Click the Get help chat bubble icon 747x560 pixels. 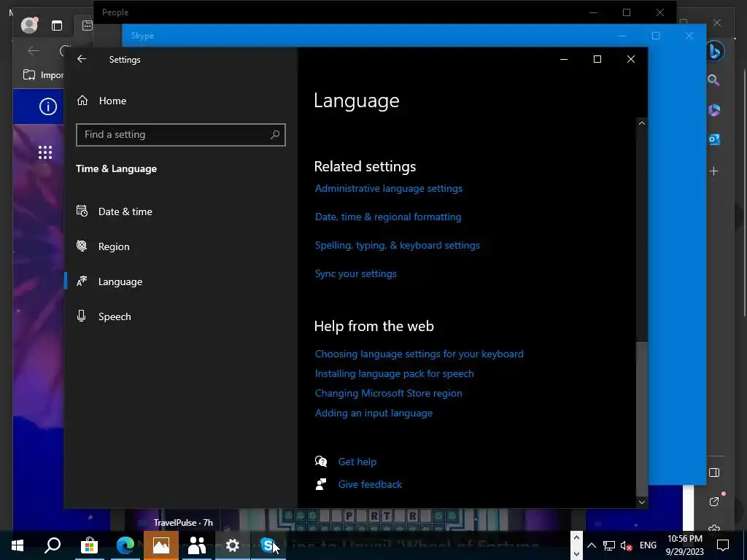point(321,462)
